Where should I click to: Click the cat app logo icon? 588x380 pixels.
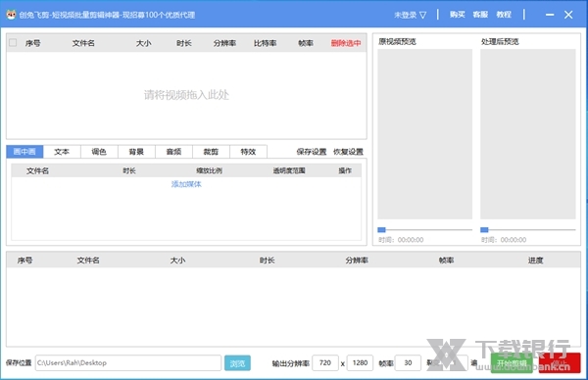11,15
